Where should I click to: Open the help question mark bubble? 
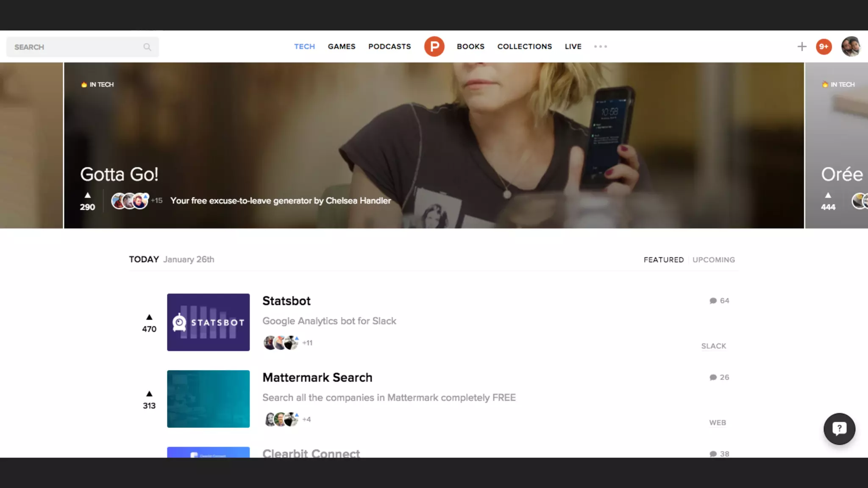point(839,429)
